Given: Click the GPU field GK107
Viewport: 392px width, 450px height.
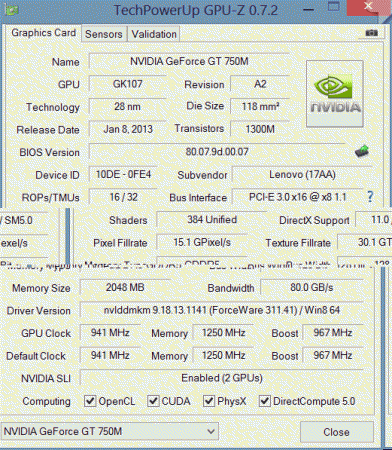Looking at the screenshot, I should click(127, 84).
